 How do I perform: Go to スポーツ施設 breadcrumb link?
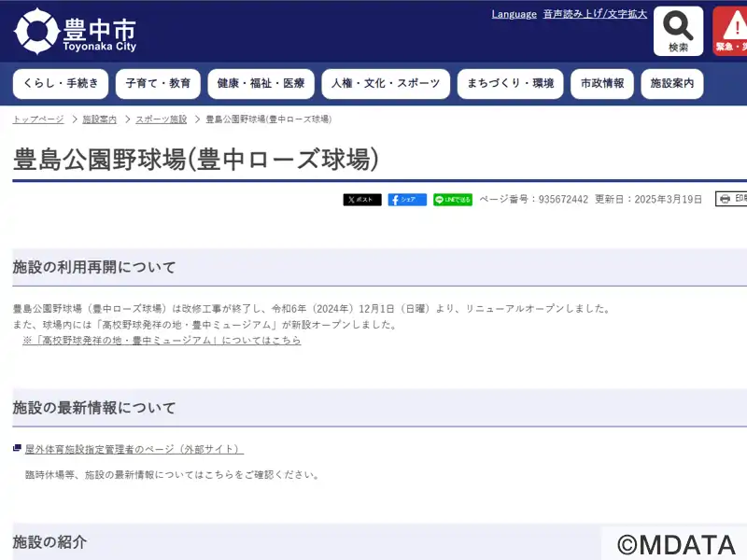[161, 119]
